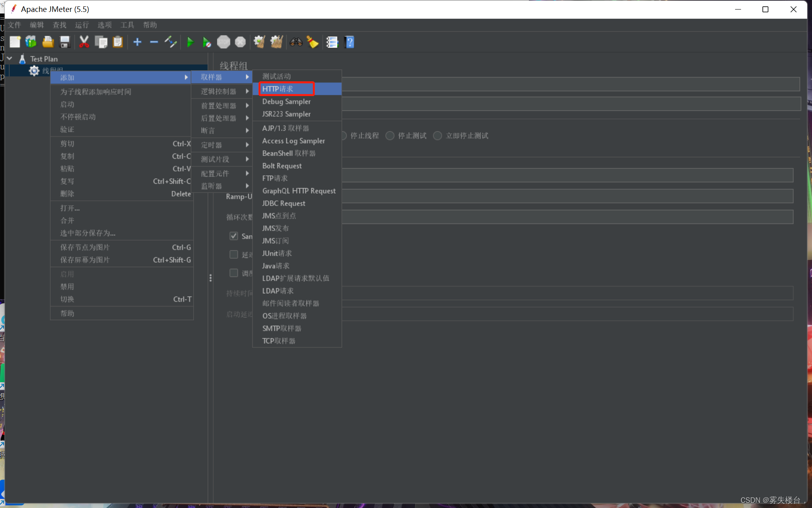Click the New test plan toolbar icon

tap(15, 42)
